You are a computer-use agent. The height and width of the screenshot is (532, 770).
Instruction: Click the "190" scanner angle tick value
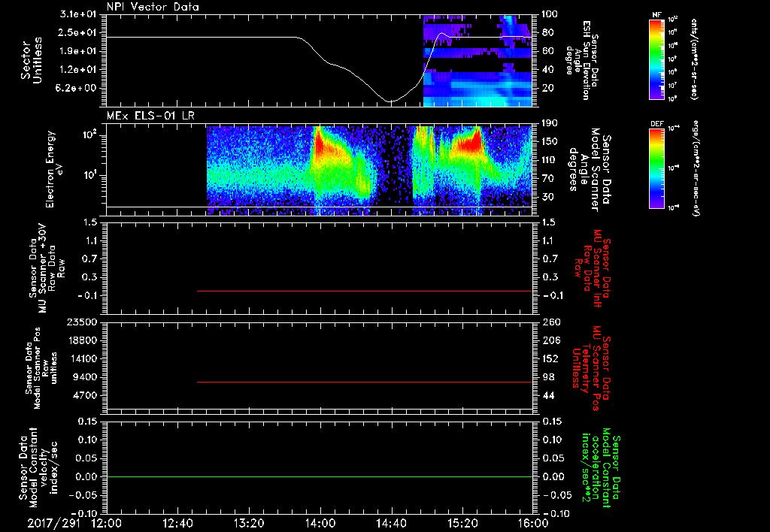click(x=551, y=123)
